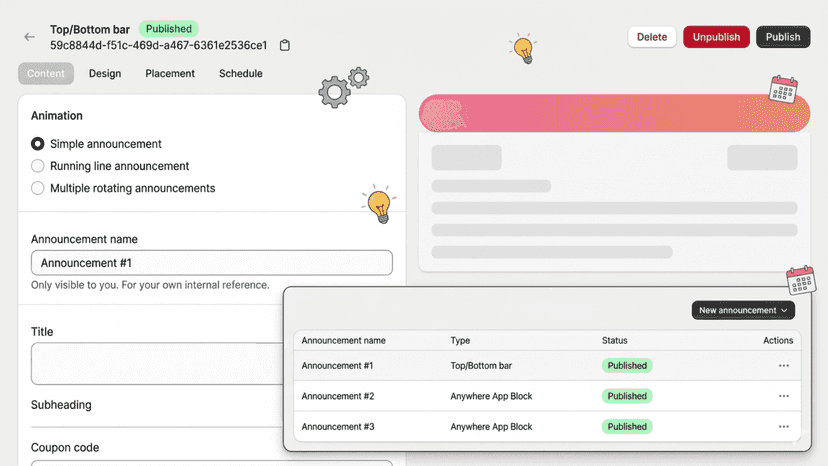This screenshot has height=466, width=828.
Task: Select the 'Announcement #2' name cell
Action: (338, 396)
